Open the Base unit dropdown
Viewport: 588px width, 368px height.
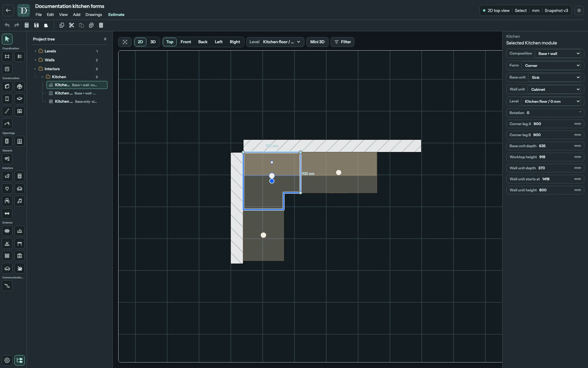coord(555,78)
